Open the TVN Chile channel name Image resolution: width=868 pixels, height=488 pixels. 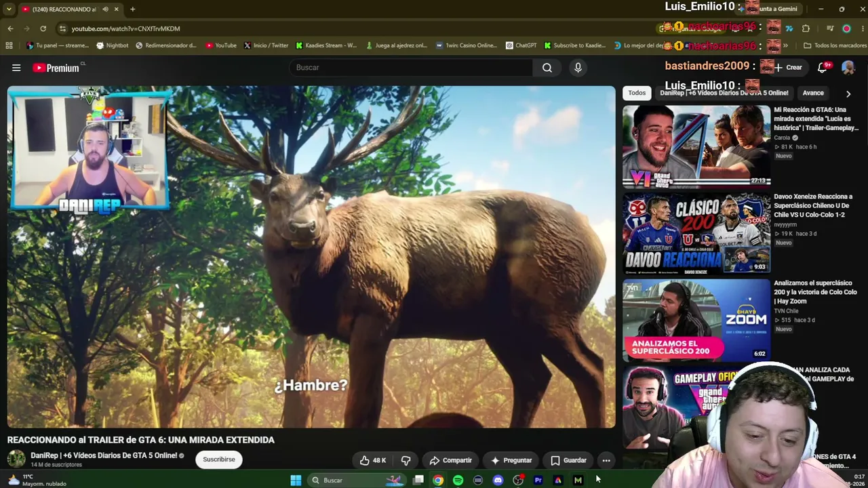tap(786, 311)
